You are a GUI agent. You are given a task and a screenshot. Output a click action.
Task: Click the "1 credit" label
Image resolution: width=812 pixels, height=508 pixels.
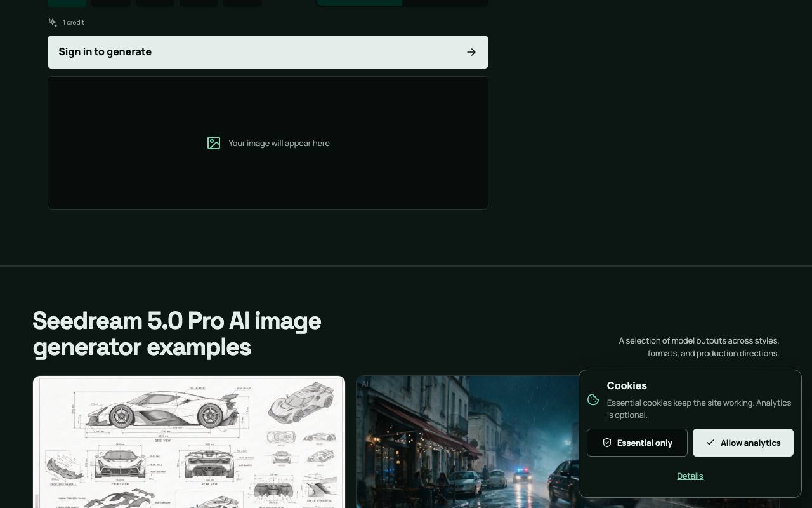(74, 22)
